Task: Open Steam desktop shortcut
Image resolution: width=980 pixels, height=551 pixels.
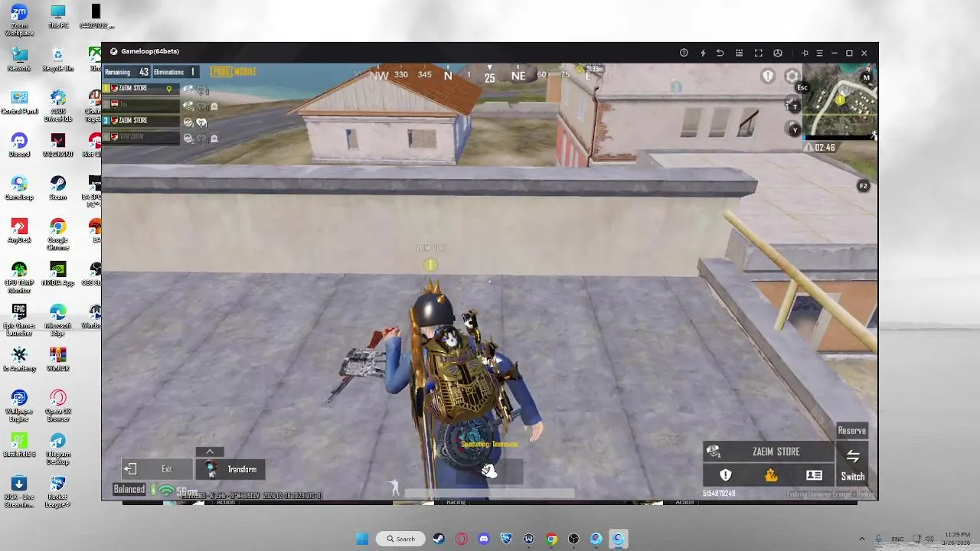Action: click(58, 188)
